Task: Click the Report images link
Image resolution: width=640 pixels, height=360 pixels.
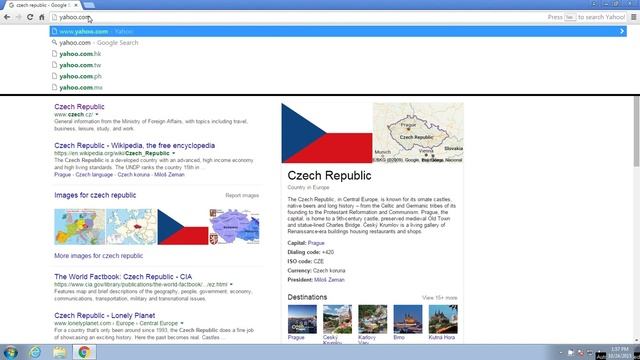Action: tap(242, 196)
